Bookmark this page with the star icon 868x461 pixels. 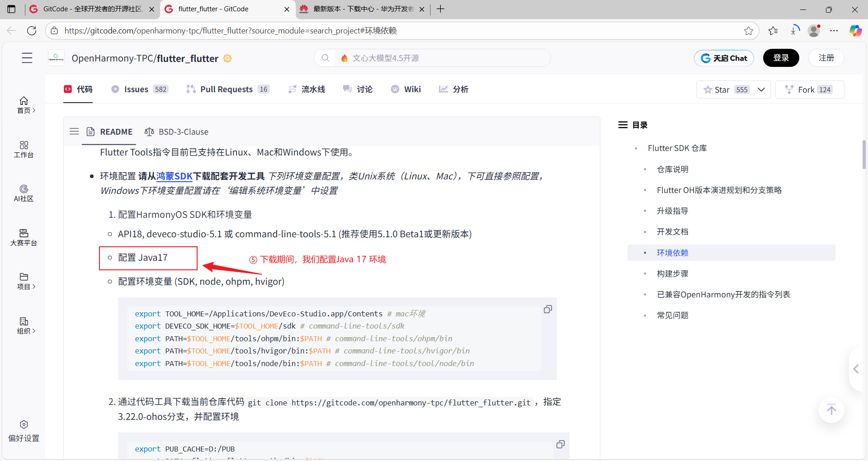pos(749,30)
